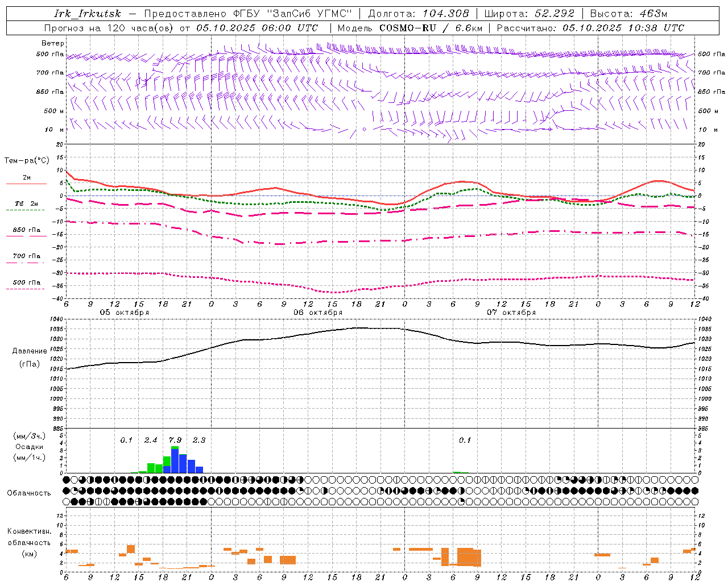728x582 pixels.
Task: Click the Конвективн. convective cloud label
Action: coord(29,531)
